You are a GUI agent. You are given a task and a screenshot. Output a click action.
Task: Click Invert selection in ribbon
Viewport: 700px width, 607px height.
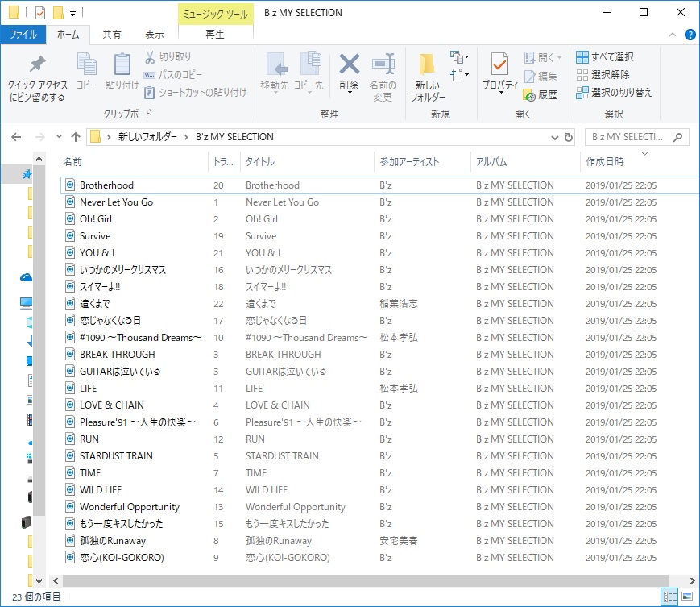coord(614,93)
